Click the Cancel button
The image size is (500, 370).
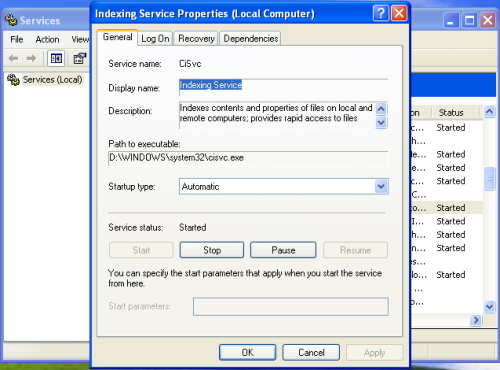(311, 352)
